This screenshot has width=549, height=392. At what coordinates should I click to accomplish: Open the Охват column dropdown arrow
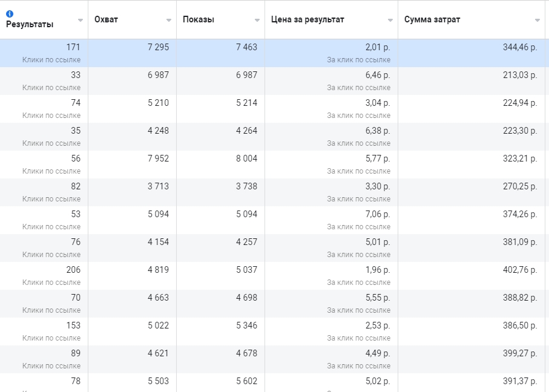(x=169, y=21)
